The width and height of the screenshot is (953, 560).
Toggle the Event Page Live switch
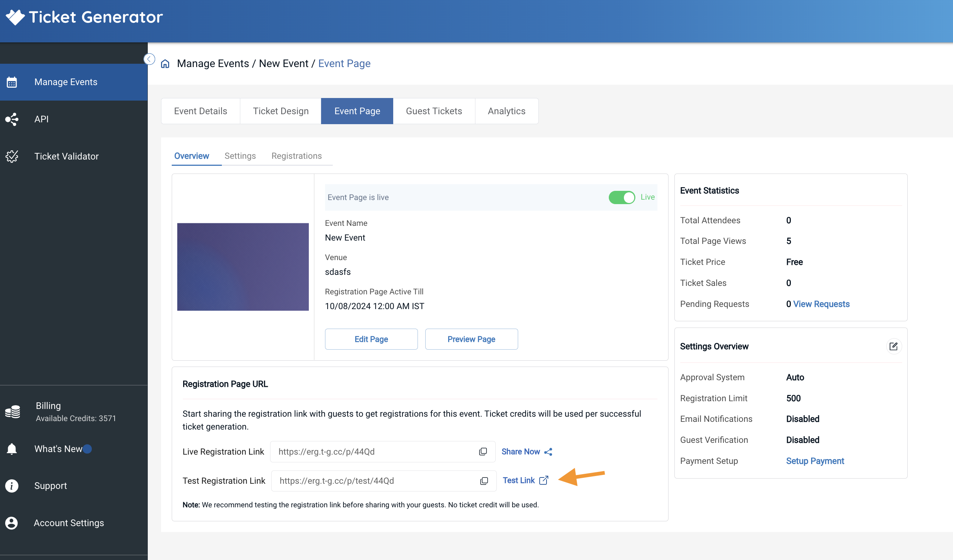(622, 197)
